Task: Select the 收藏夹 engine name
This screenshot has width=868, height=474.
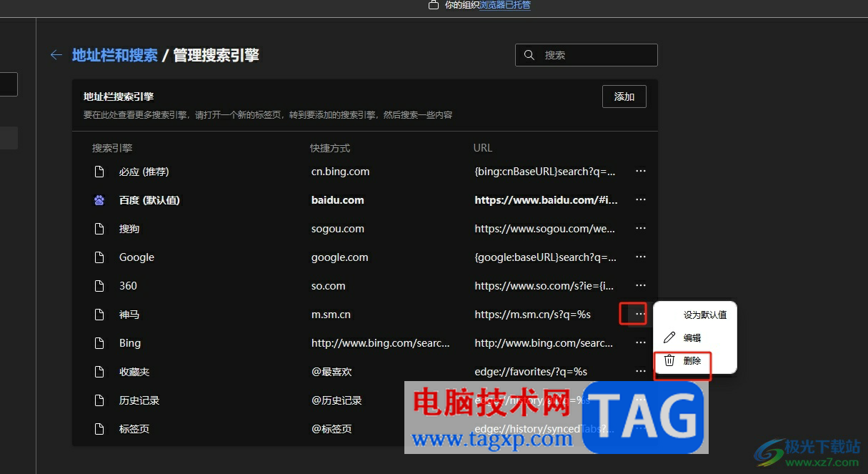Action: click(134, 372)
